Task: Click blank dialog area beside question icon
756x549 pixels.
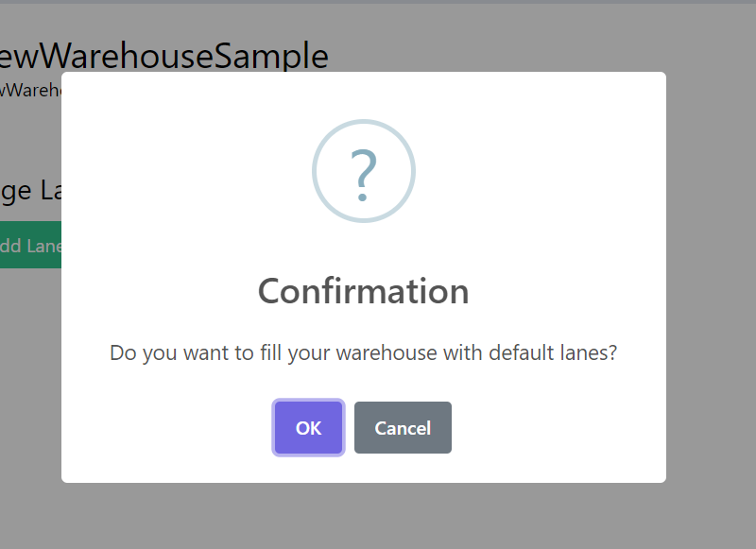Action: click(x=520, y=170)
